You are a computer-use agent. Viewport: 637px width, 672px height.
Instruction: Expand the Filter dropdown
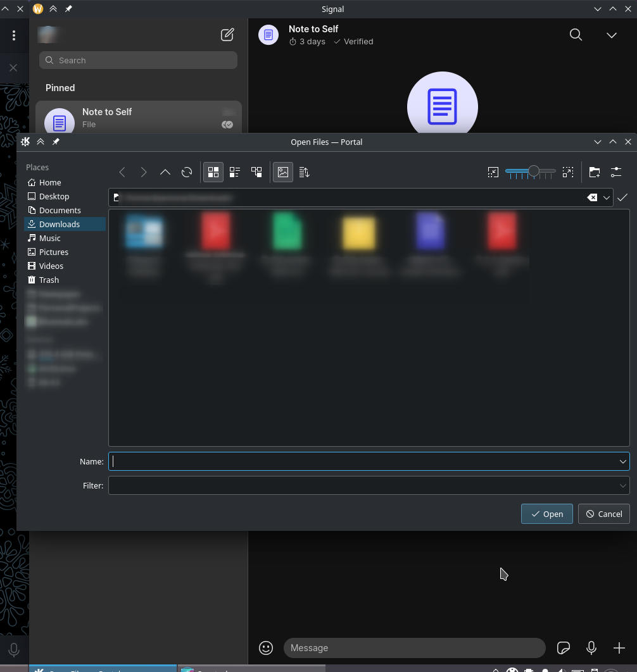point(622,485)
